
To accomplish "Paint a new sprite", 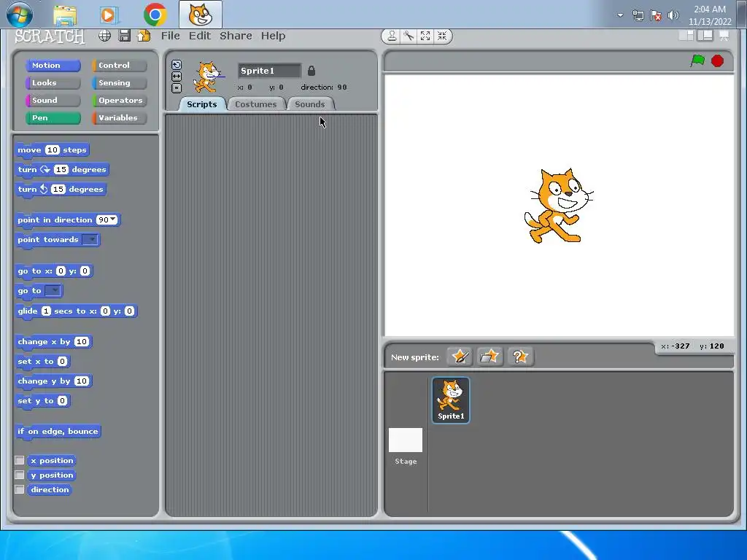I will [460, 357].
